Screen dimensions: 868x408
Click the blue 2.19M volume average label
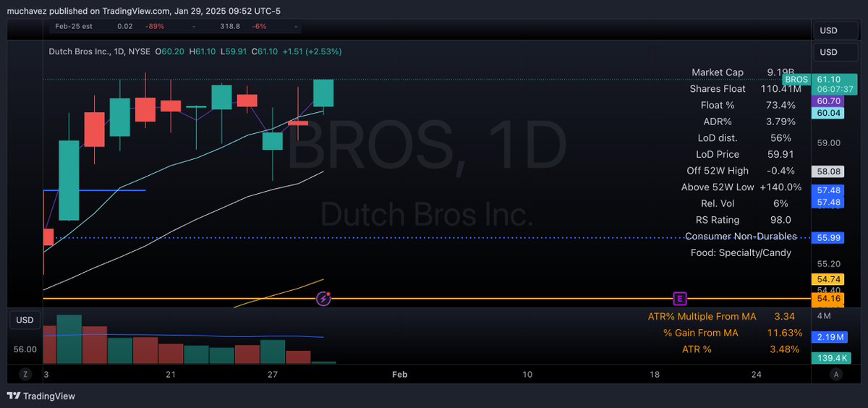coord(830,337)
